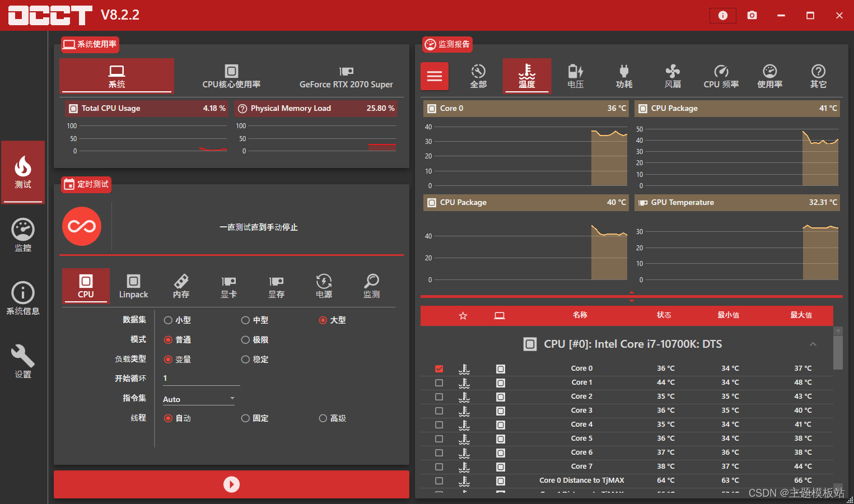Sort by the 状态 (Status) column header
This screenshot has height=504, width=854.
[664, 315]
